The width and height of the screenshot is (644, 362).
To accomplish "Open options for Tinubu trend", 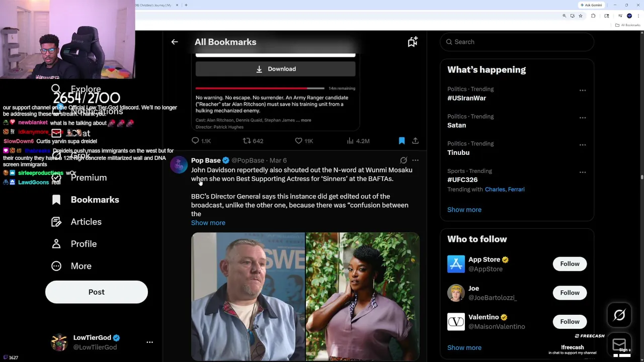I will coord(583,145).
